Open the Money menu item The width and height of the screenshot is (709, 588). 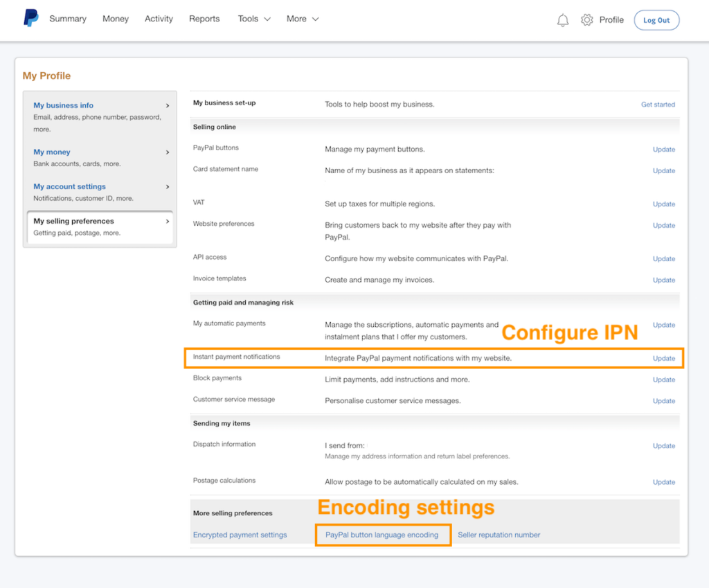pos(115,19)
